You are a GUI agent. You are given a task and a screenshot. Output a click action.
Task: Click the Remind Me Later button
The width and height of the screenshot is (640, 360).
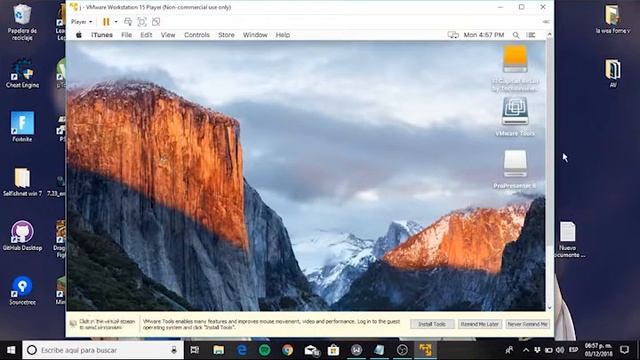pos(480,324)
